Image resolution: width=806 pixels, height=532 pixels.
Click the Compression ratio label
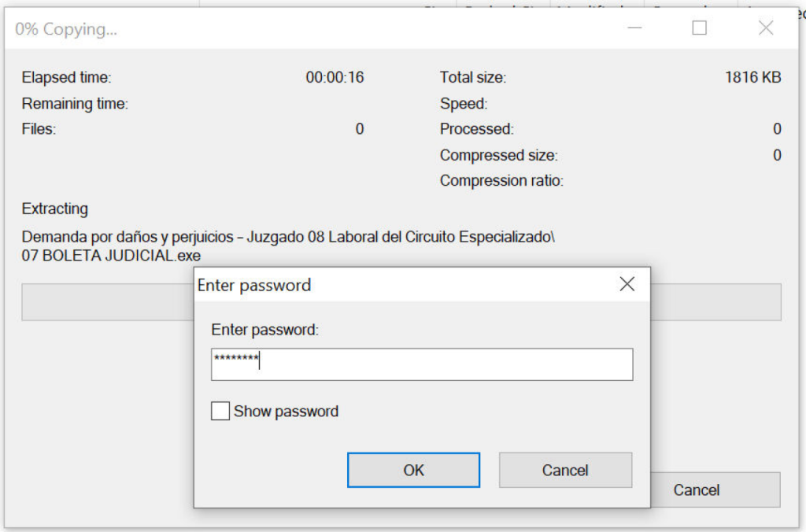[x=501, y=180]
